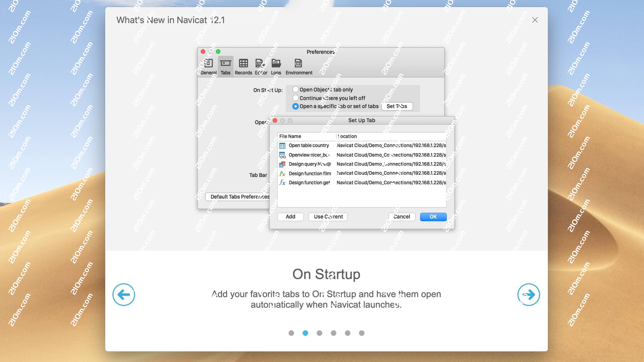Click the Environment ENV icon
644x362 pixels.
point(298,63)
